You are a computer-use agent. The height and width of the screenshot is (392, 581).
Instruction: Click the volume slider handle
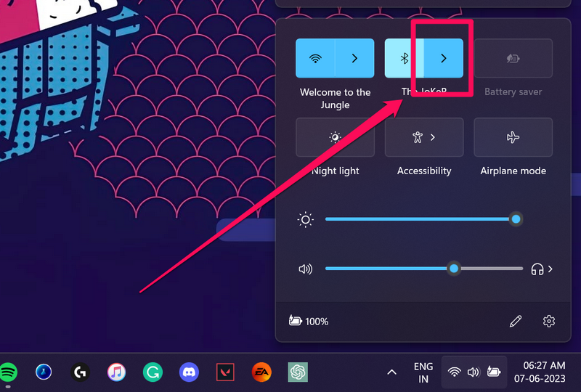[x=454, y=269]
